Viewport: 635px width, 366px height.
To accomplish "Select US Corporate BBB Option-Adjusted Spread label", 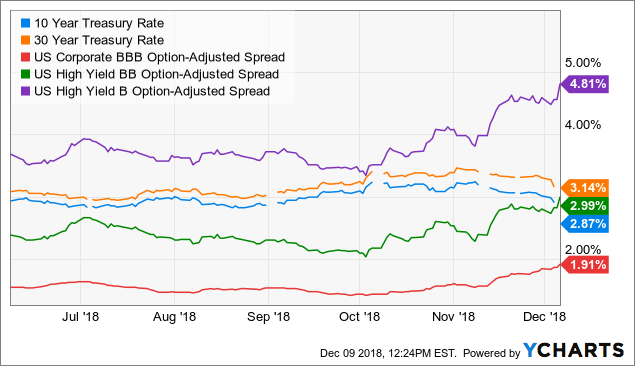I will pyautogui.click(x=160, y=57).
